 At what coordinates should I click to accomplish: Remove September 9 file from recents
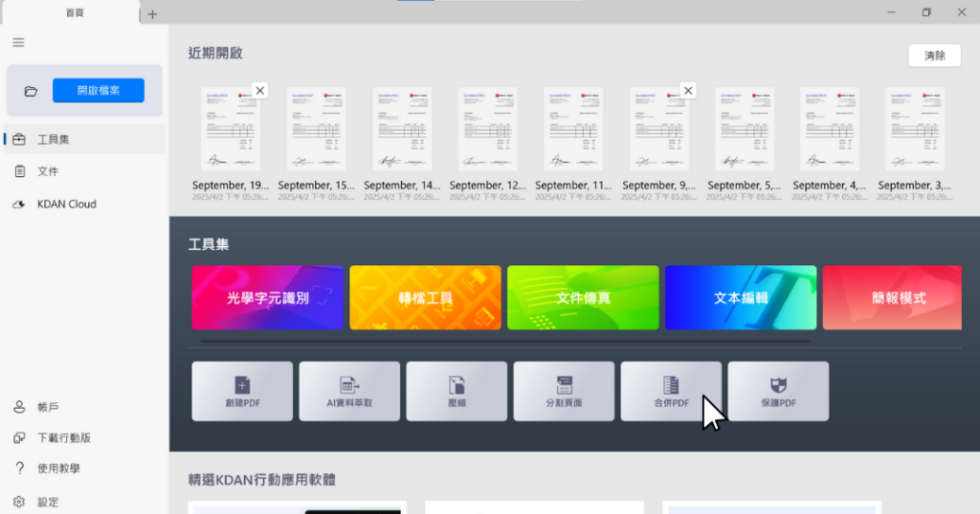[x=688, y=91]
